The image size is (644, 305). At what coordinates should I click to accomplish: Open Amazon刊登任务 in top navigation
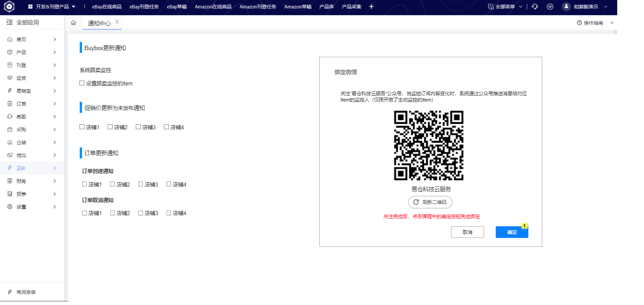tap(258, 7)
